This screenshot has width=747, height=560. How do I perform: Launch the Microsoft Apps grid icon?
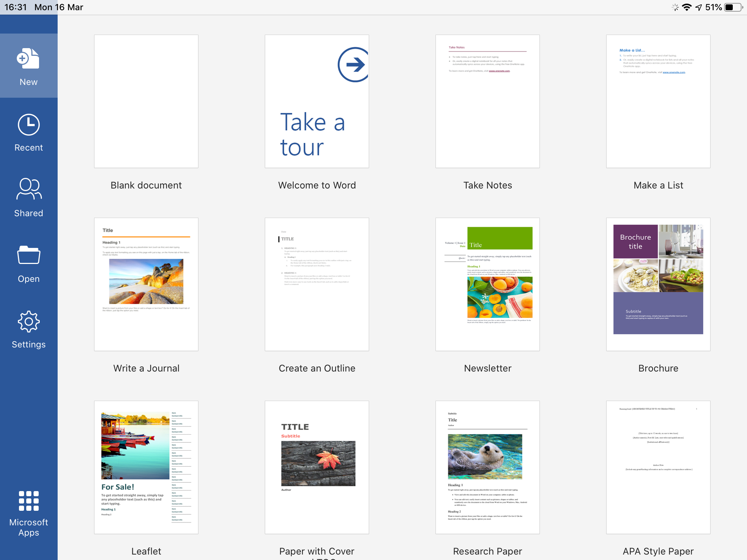[x=28, y=501]
